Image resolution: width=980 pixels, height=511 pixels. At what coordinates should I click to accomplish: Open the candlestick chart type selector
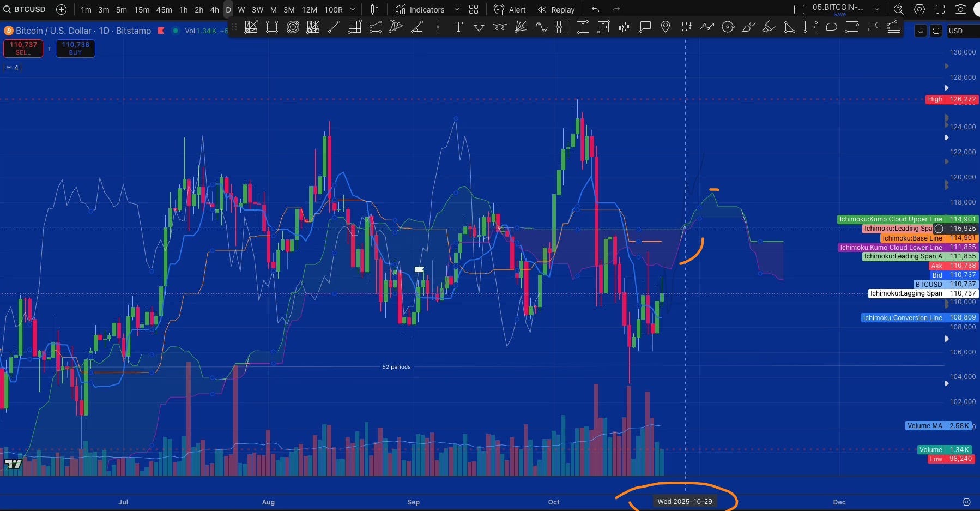click(374, 9)
